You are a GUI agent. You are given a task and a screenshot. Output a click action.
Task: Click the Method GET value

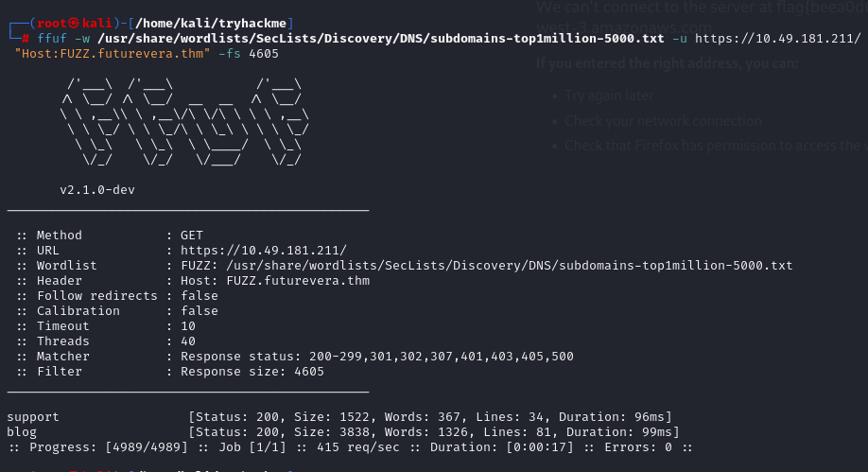click(x=192, y=235)
